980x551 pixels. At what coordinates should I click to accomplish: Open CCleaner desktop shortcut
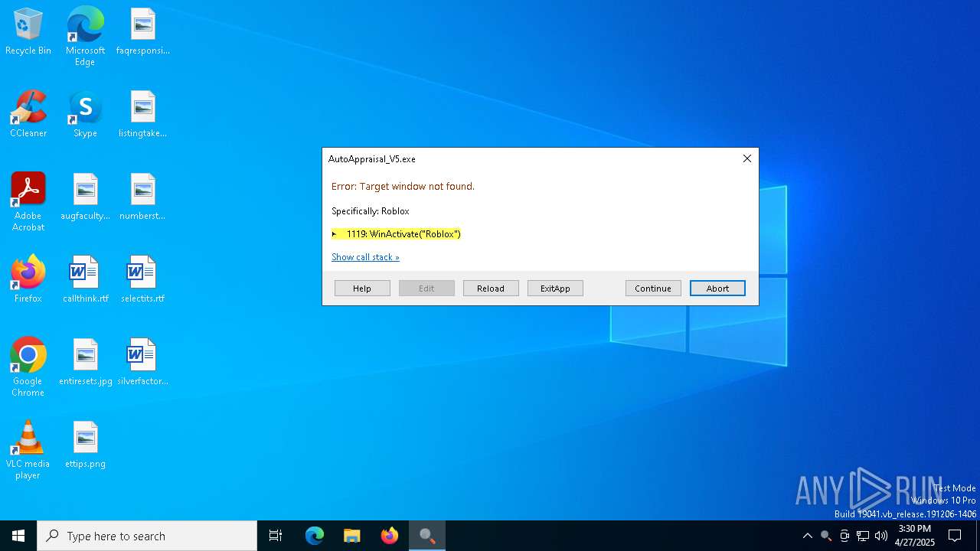[28, 115]
